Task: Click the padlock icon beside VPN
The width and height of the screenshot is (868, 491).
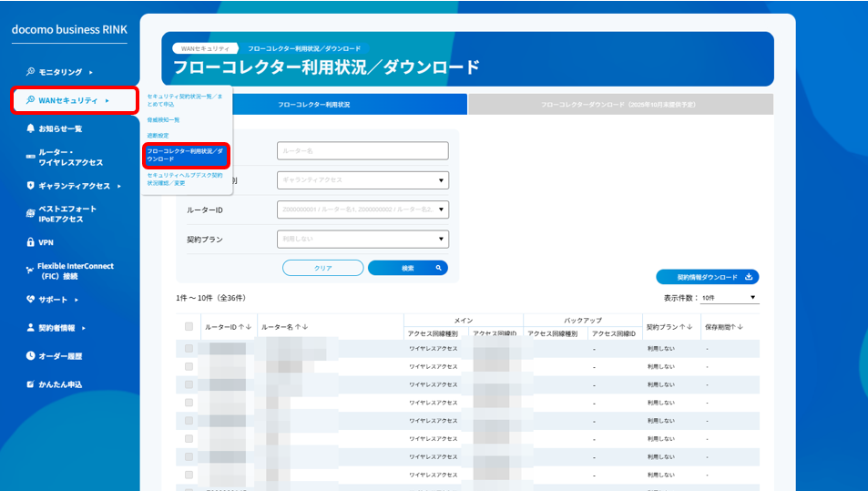Action: point(30,242)
